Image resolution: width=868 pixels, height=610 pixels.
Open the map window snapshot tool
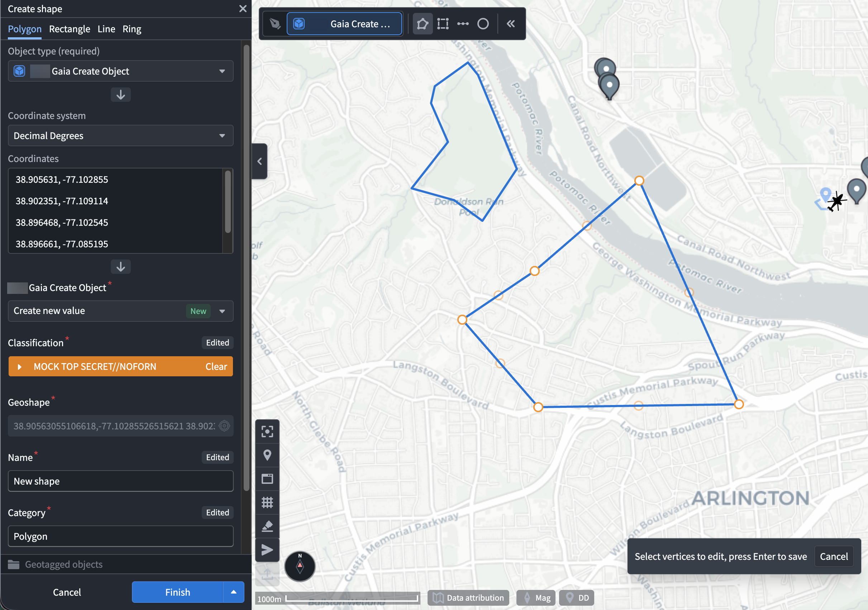[x=267, y=479]
